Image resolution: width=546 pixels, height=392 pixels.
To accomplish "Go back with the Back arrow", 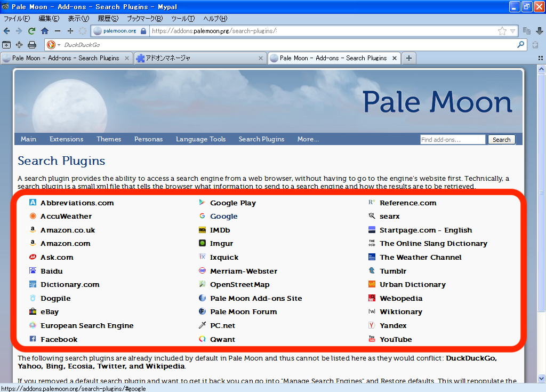I will [x=6, y=31].
